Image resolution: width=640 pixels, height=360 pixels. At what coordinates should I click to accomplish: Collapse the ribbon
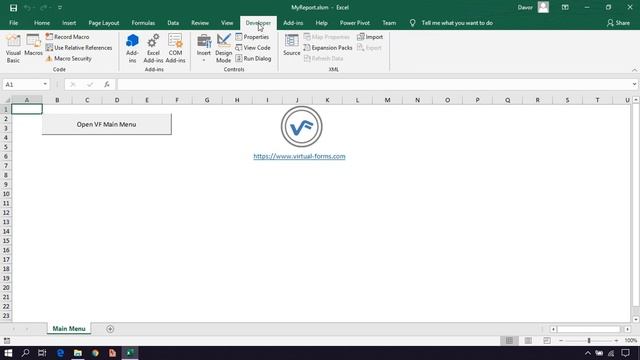[x=634, y=70]
